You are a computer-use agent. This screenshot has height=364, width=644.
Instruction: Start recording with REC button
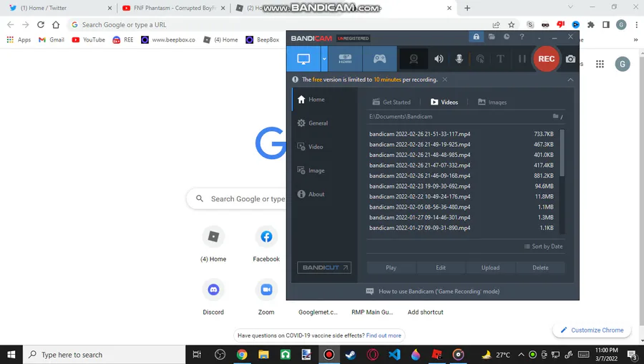pyautogui.click(x=546, y=59)
